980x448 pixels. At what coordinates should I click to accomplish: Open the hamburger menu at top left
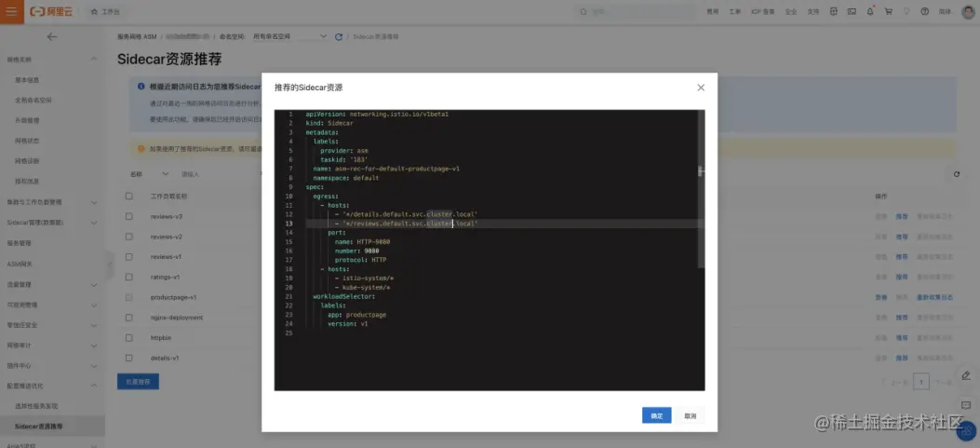click(12, 12)
